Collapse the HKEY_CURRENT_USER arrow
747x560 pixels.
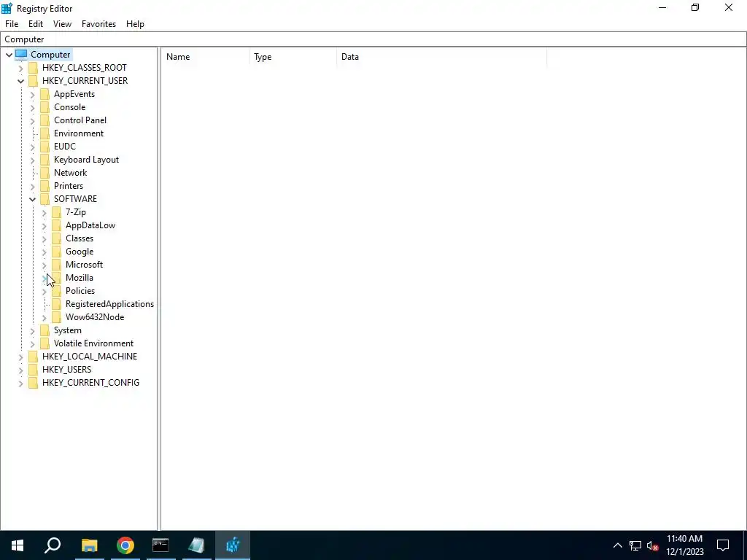coord(20,81)
